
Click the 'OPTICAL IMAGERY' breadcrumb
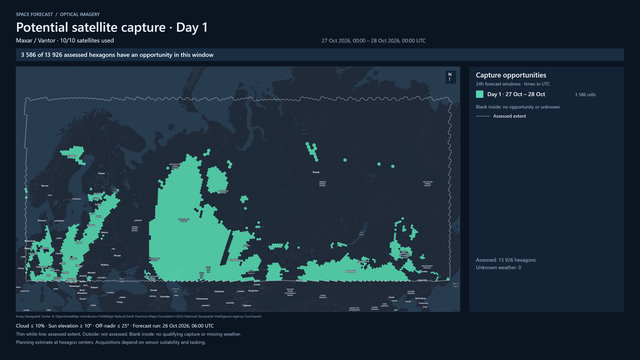click(80, 14)
